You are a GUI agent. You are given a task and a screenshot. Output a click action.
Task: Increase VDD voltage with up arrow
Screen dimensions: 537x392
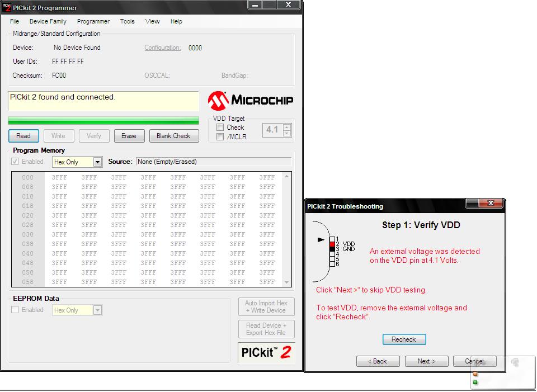point(287,127)
